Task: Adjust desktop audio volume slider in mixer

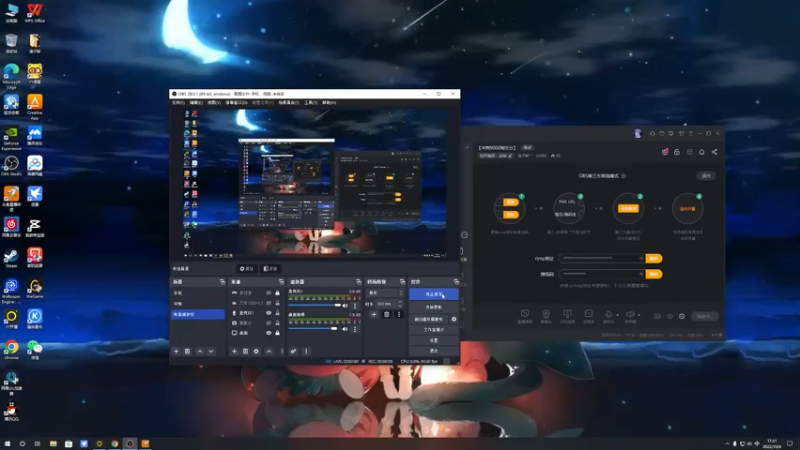Action: pyautogui.click(x=313, y=329)
